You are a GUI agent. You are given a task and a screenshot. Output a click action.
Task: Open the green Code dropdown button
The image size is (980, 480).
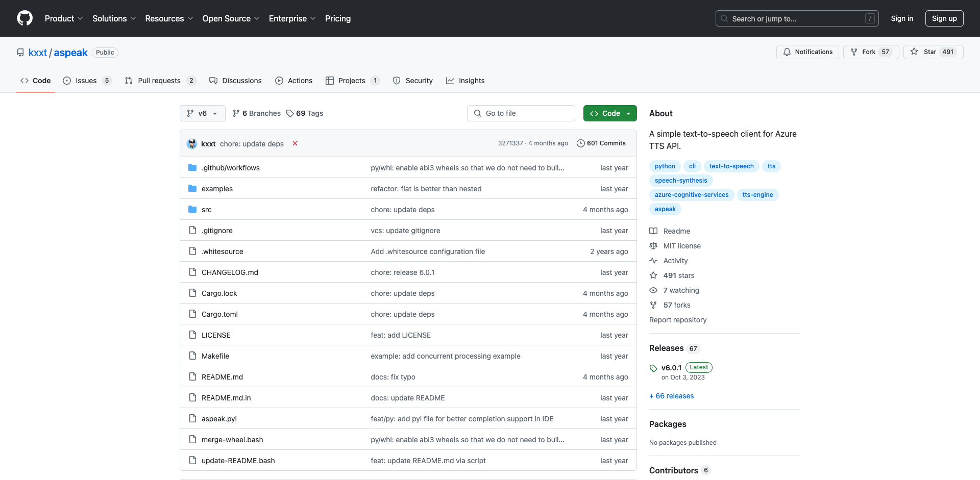610,113
